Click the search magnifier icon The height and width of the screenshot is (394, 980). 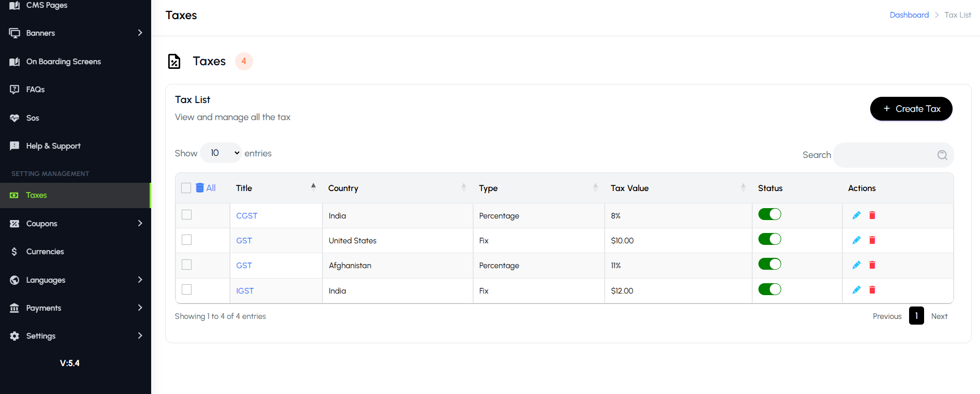(x=942, y=155)
